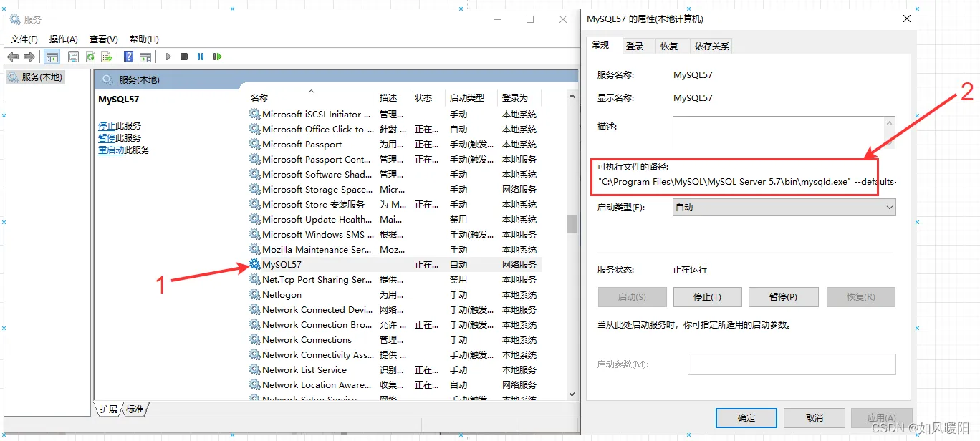Click the gear icon of MySQL57 service
The width and height of the screenshot is (980, 441).
click(255, 265)
